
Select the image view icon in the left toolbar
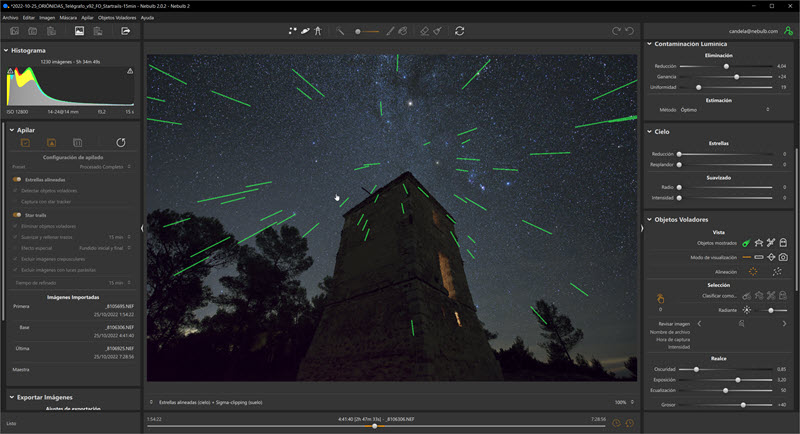[x=80, y=31]
